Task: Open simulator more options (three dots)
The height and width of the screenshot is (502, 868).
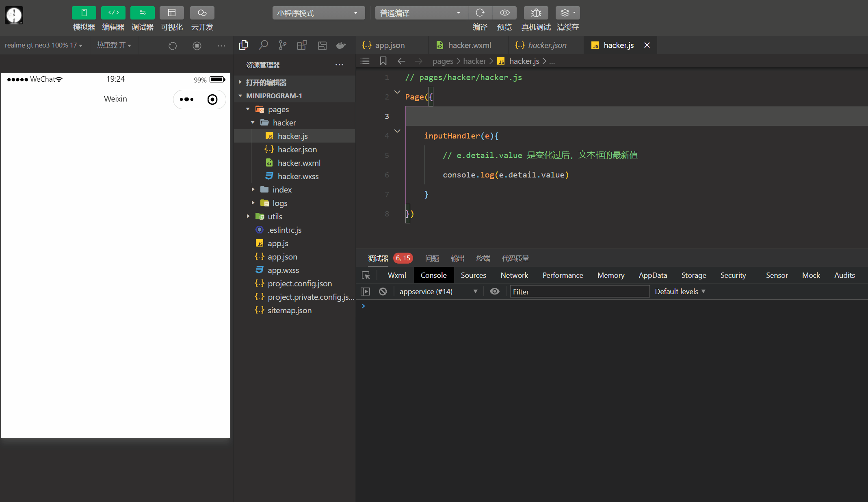Action: coord(221,46)
